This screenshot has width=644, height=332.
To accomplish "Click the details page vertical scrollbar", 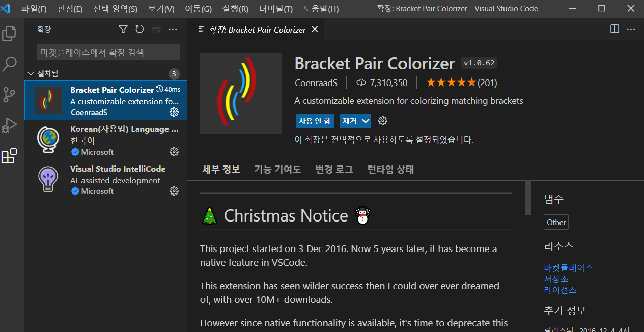I will click(528, 198).
